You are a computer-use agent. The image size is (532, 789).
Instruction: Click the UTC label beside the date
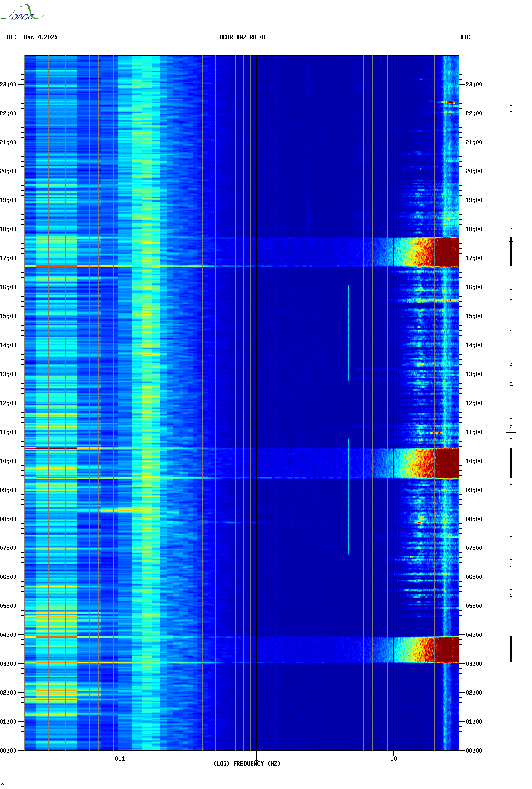coord(12,37)
